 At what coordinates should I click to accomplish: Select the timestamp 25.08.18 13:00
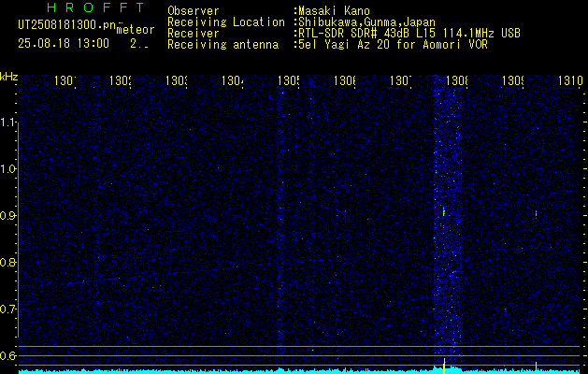pos(64,44)
